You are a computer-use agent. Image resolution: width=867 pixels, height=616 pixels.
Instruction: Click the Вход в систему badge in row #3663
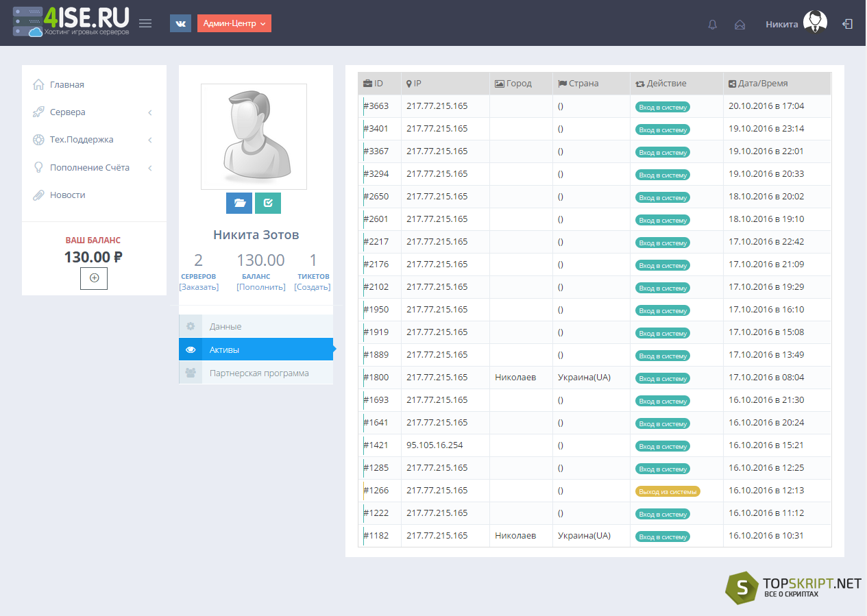[x=662, y=107]
